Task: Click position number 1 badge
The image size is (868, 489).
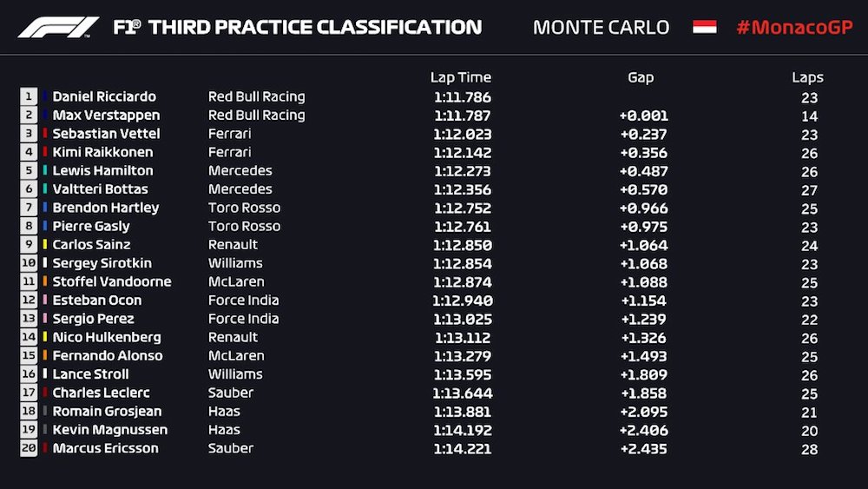Action: (x=29, y=96)
